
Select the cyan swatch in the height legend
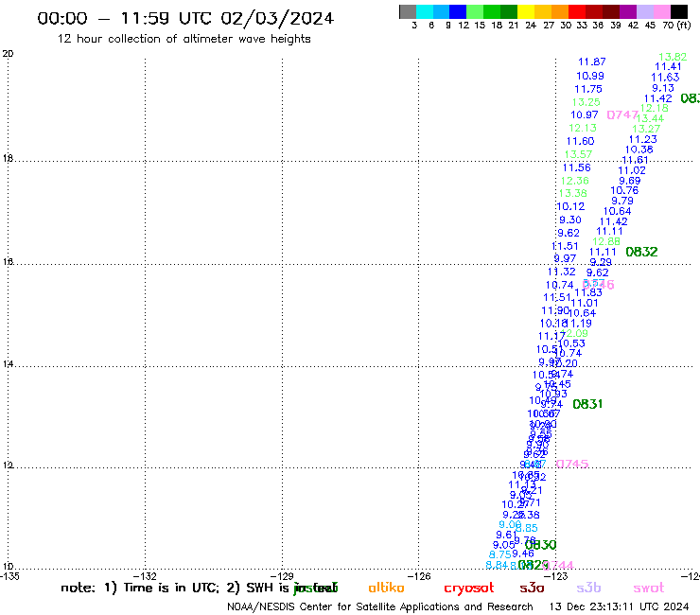click(425, 11)
